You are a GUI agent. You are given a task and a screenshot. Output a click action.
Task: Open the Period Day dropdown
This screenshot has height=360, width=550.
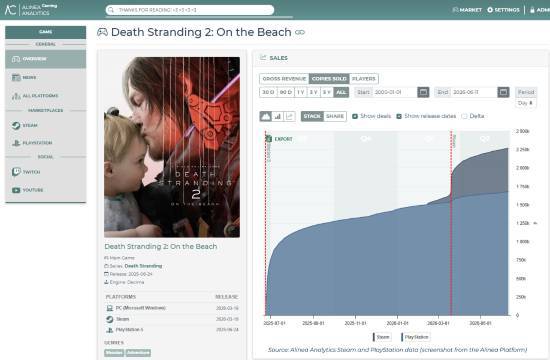(x=526, y=103)
